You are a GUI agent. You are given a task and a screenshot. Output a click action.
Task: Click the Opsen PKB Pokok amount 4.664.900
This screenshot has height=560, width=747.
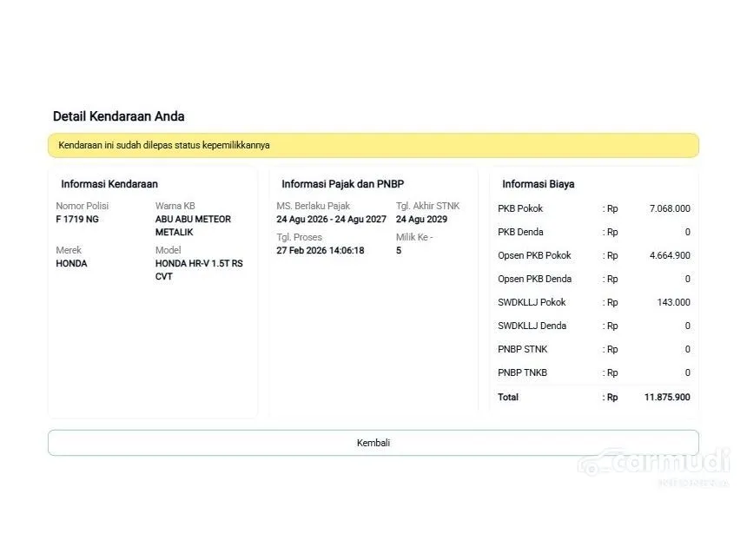(670, 256)
